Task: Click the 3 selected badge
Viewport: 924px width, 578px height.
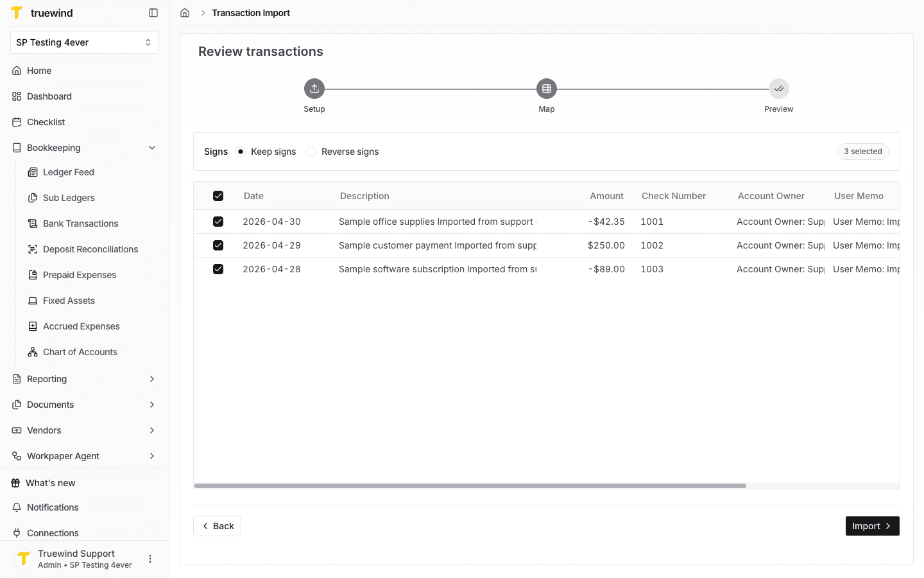Action: pos(862,152)
